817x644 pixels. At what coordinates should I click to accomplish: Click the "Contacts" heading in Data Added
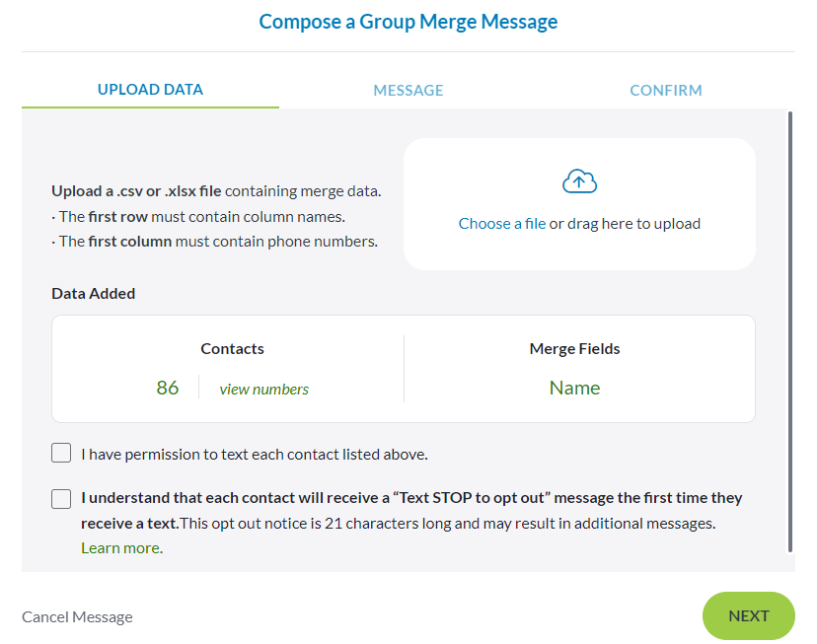click(x=232, y=349)
